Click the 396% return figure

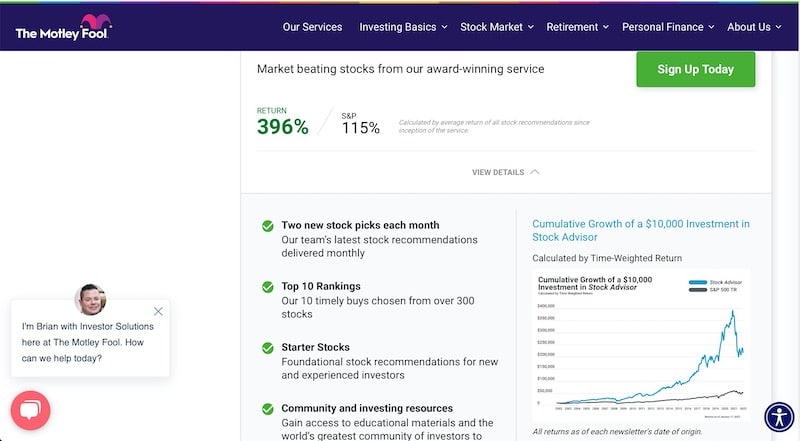click(282, 127)
